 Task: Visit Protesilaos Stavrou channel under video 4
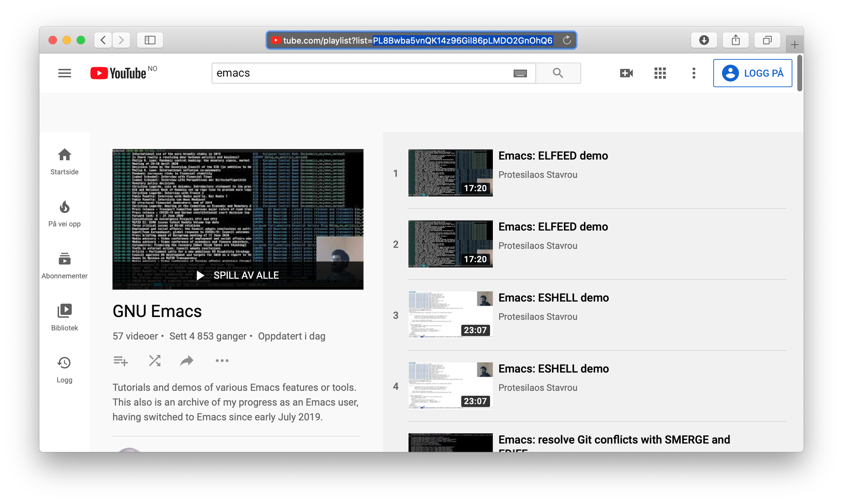point(538,388)
